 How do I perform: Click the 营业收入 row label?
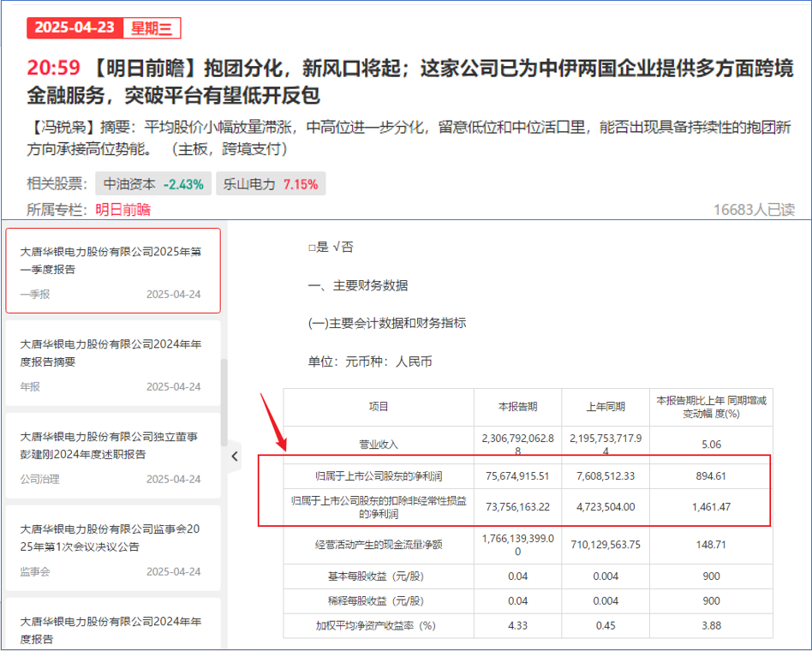[378, 445]
